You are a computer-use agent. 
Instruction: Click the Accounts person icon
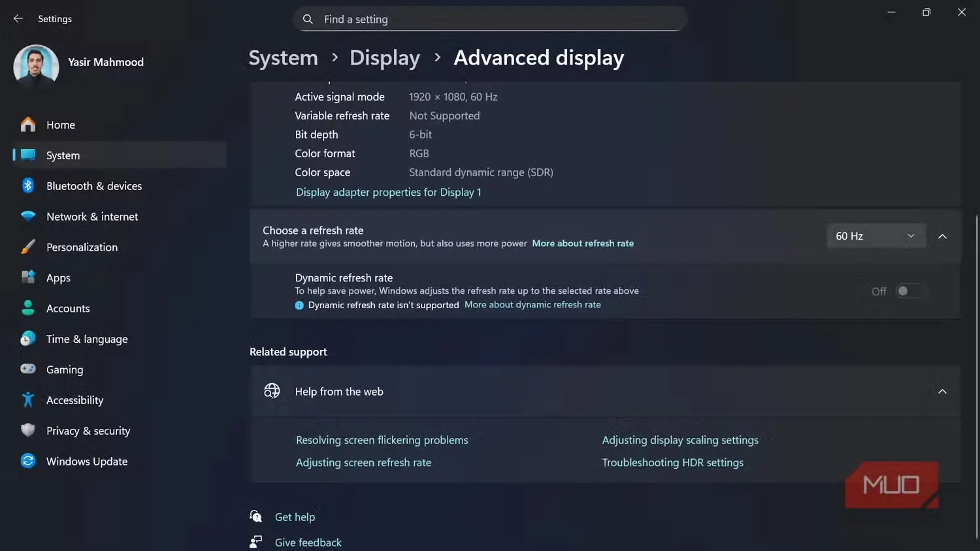click(28, 308)
